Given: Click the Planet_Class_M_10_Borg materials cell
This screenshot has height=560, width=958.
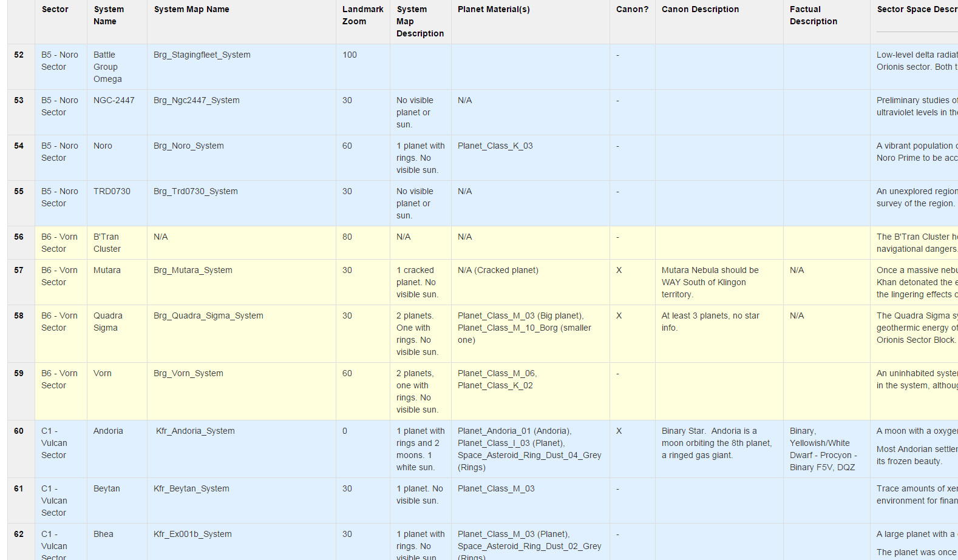Looking at the screenshot, I should (x=531, y=334).
